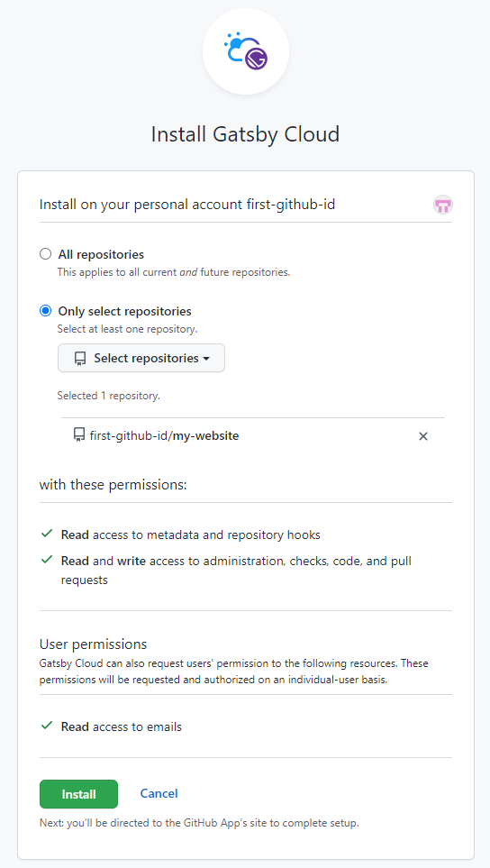This screenshot has width=490, height=868.
Task: Click 'Only select repositories' label text
Action: coord(125,311)
